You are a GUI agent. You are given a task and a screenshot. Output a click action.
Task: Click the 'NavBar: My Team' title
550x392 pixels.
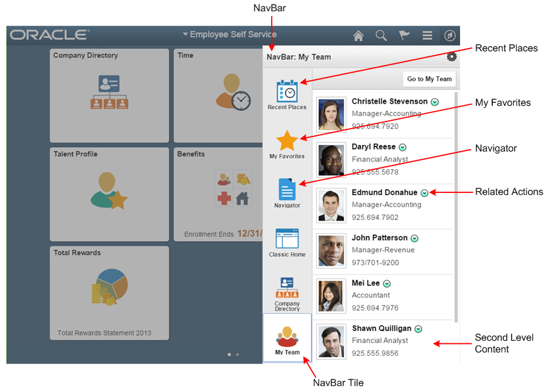pos(299,57)
